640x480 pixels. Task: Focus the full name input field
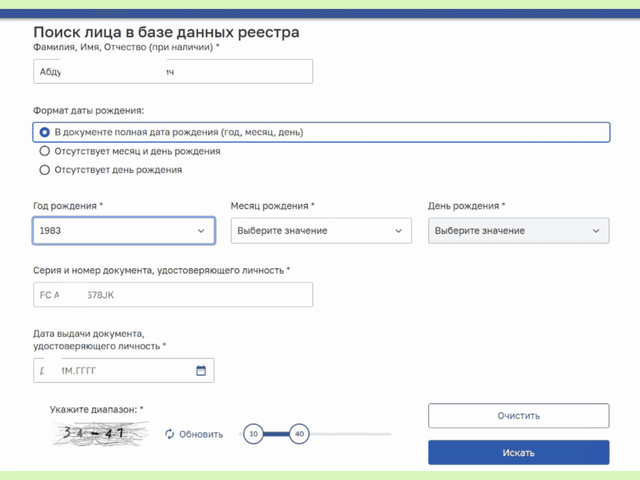pyautogui.click(x=173, y=71)
